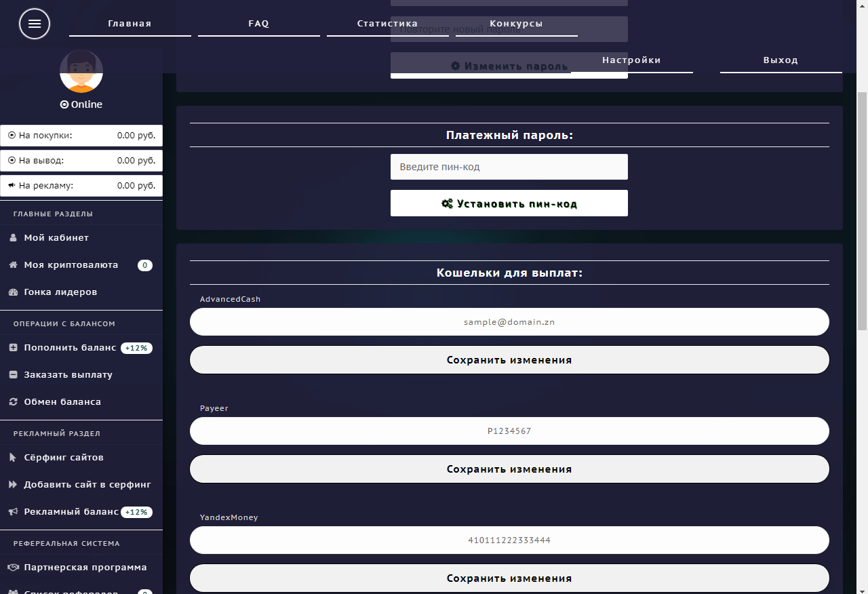The image size is (868, 594).
Task: Save changes for YandexMoney wallet
Action: pyautogui.click(x=509, y=578)
